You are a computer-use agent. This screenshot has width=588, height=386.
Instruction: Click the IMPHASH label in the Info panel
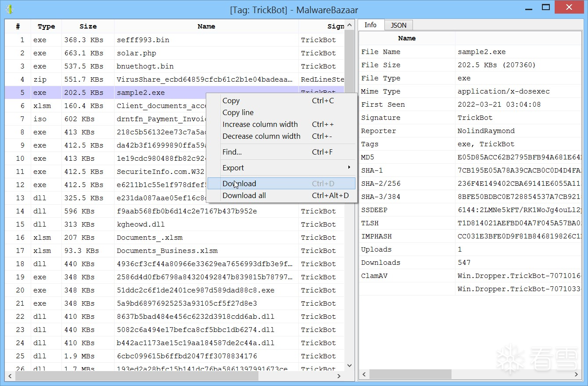click(x=376, y=236)
